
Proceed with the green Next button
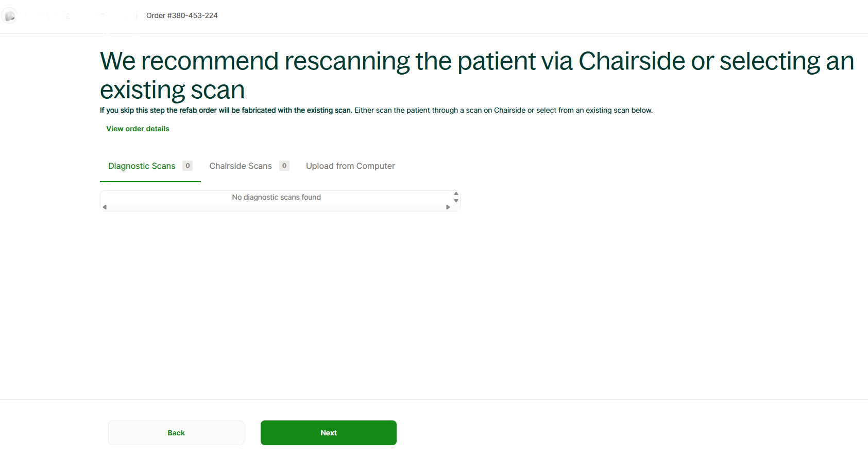329,433
